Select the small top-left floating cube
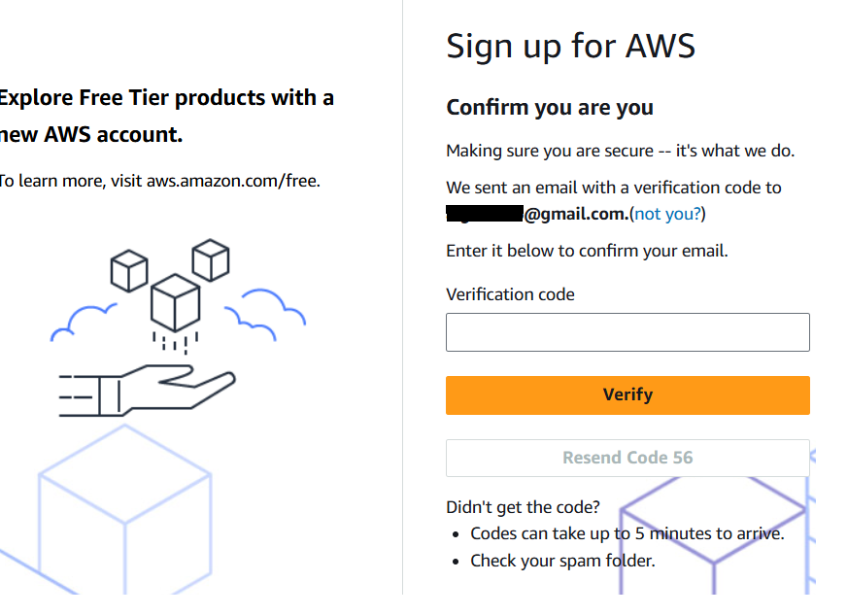847x616 pixels. pyautogui.click(x=128, y=270)
